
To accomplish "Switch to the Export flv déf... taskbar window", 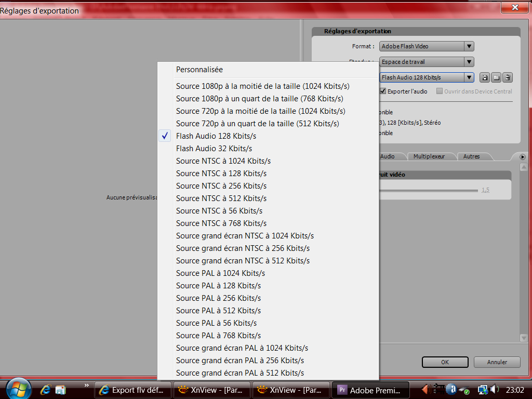I will click(x=132, y=390).
